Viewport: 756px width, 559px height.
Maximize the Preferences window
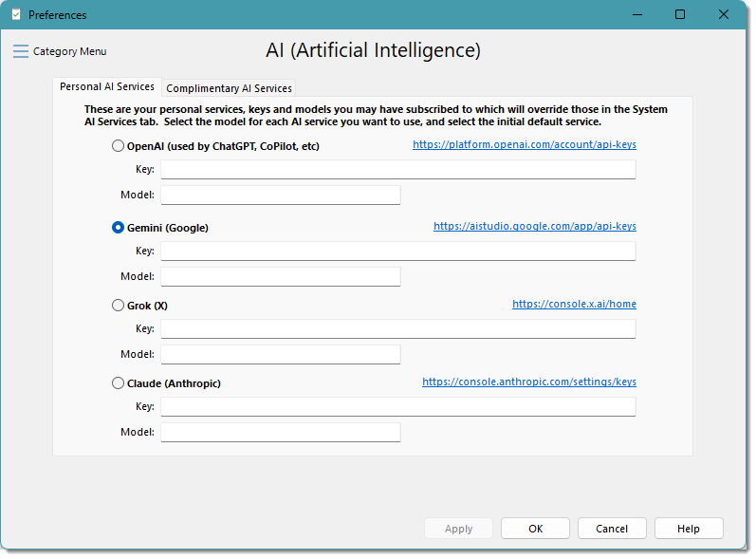[680, 14]
